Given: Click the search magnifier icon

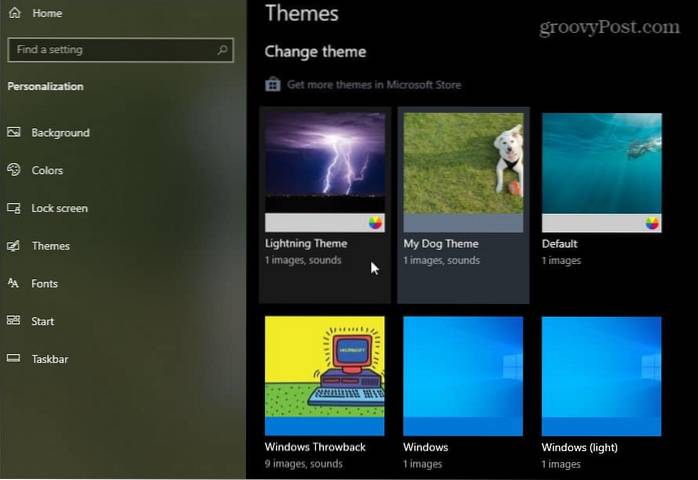Looking at the screenshot, I should 222,49.
